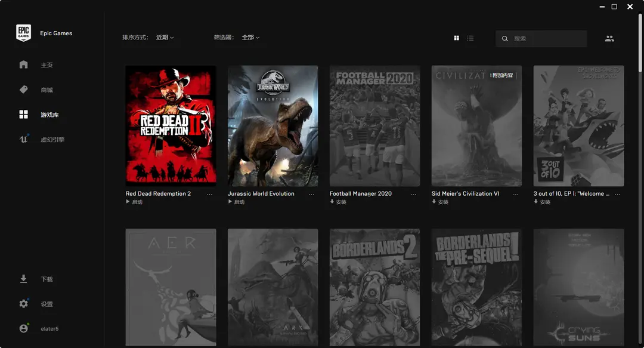Open Jurassic World Evolution cover thumbnail
Screen dimensions: 644x348
pos(273,126)
